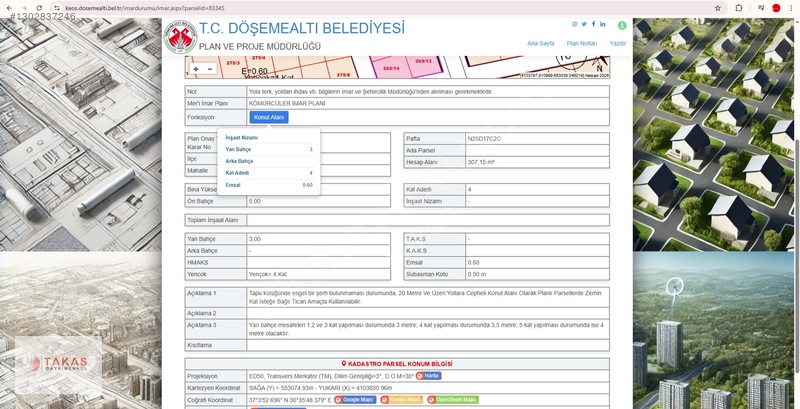The width and height of the screenshot is (800, 409).
Task: Click Yazdır to print
Action: 618,43
